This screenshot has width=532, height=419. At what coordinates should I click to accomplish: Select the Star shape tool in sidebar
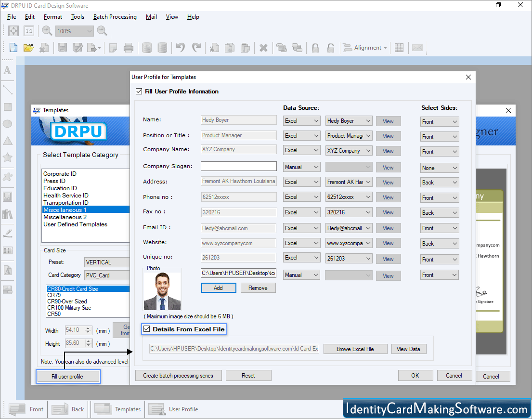(x=8, y=157)
